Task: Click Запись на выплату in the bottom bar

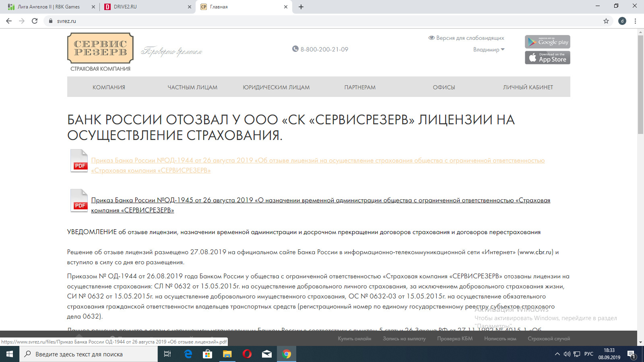Action: point(404,339)
